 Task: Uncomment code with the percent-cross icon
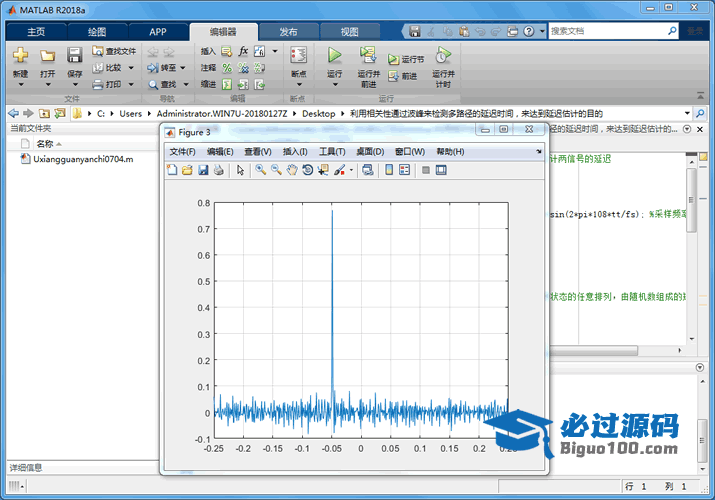tap(244, 68)
